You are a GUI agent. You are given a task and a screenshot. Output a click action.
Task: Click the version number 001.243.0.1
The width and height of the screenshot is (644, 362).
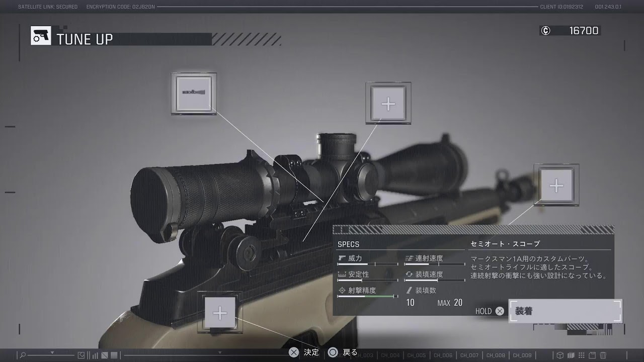(x=608, y=7)
